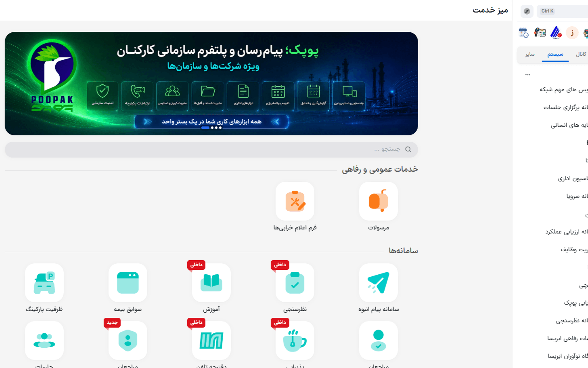Open the Poopak promotional banner

(x=211, y=84)
